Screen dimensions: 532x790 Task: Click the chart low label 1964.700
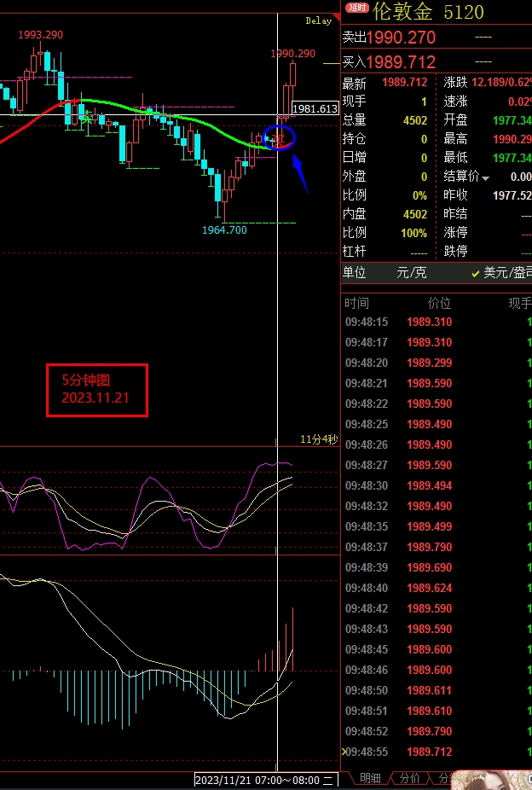pyautogui.click(x=224, y=230)
